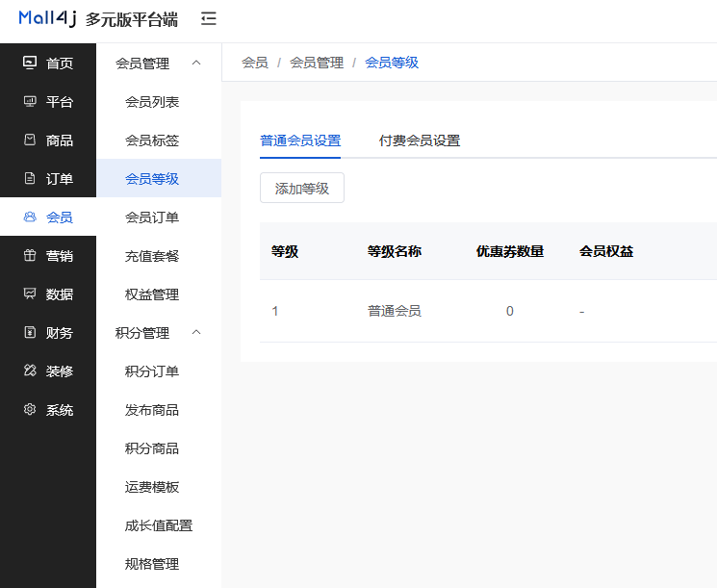Click the 装修 decoration icon
The width and height of the screenshot is (717, 588).
30,371
